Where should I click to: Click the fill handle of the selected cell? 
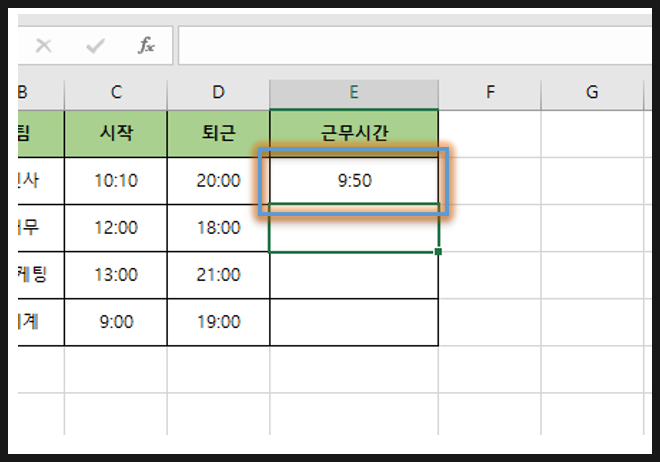[438, 252]
